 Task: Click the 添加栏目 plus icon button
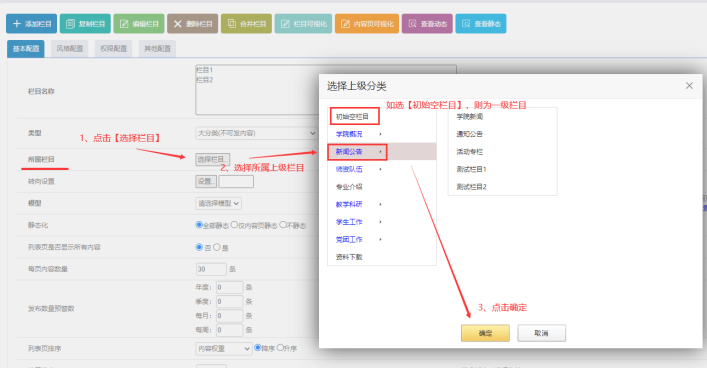pos(32,24)
